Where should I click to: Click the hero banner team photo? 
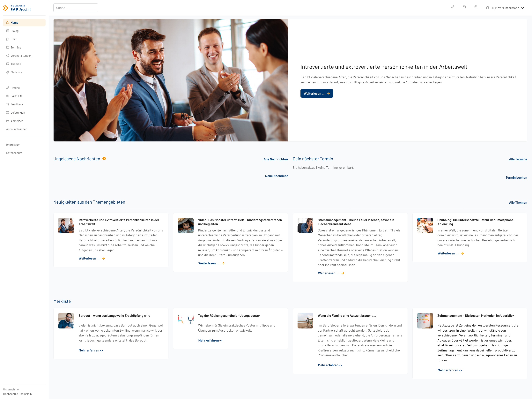click(x=171, y=80)
